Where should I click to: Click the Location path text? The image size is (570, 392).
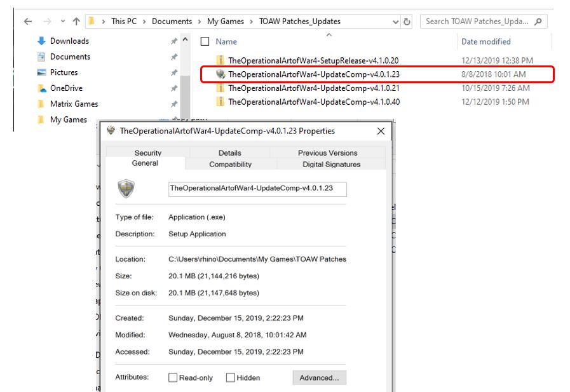point(257,259)
